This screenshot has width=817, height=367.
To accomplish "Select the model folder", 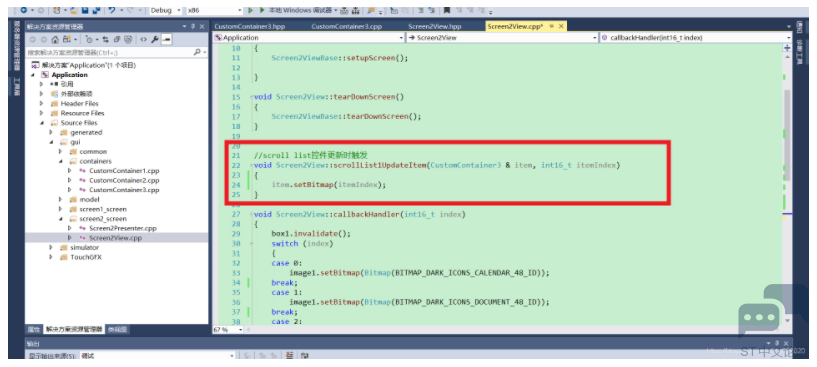I will pos(89,200).
